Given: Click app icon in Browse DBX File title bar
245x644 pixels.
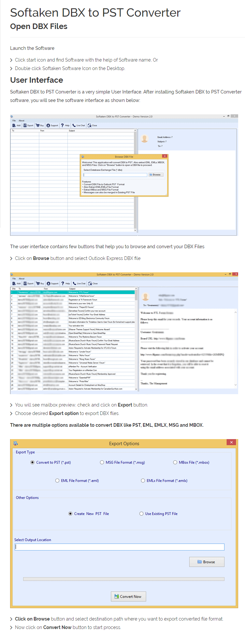Looking at the screenshot, I should (83, 157).
